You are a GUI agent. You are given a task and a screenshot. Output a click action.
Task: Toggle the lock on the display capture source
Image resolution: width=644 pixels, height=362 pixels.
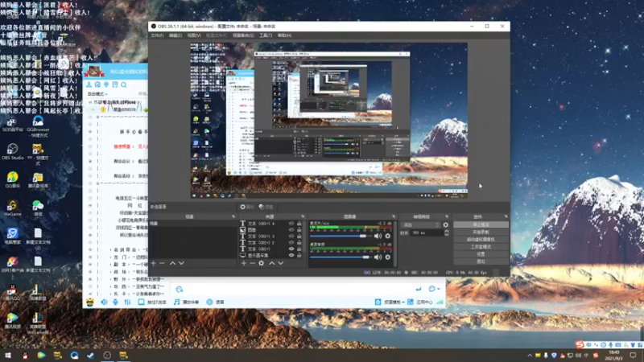[x=299, y=255]
